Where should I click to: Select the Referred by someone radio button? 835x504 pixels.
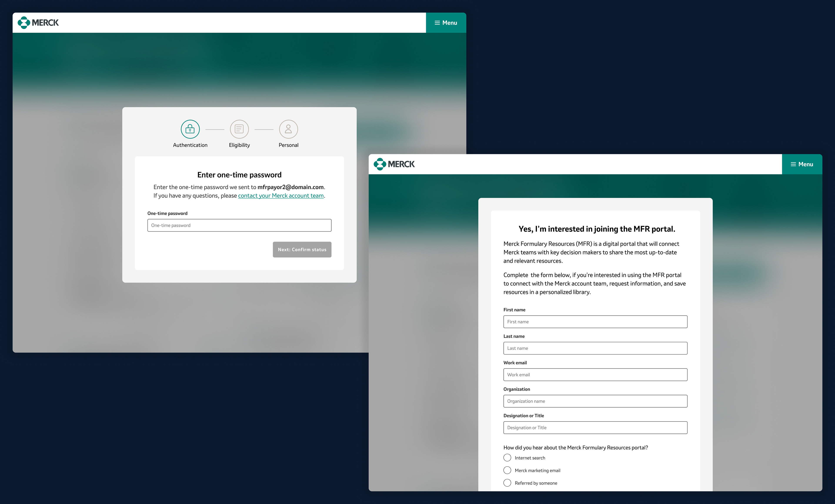507,483
